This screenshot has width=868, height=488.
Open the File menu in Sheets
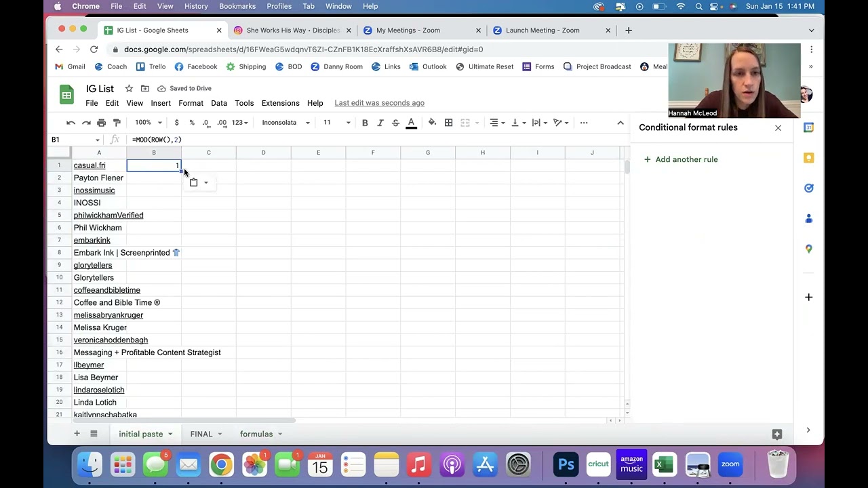click(x=92, y=103)
